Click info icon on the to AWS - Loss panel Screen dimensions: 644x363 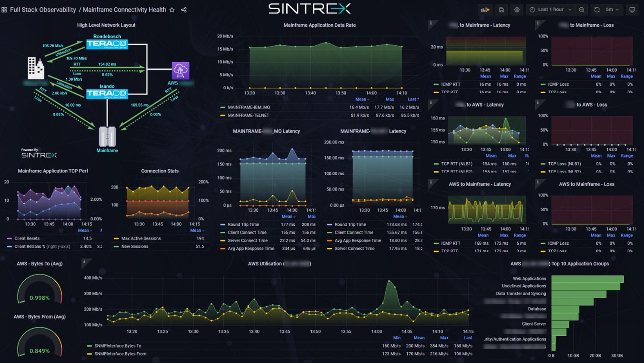tap(538, 103)
